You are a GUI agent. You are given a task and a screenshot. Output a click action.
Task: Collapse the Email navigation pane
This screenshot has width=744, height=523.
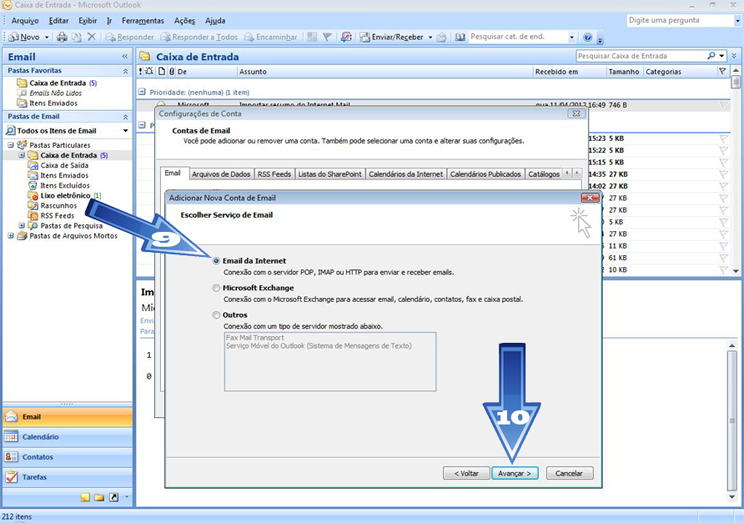click(125, 56)
